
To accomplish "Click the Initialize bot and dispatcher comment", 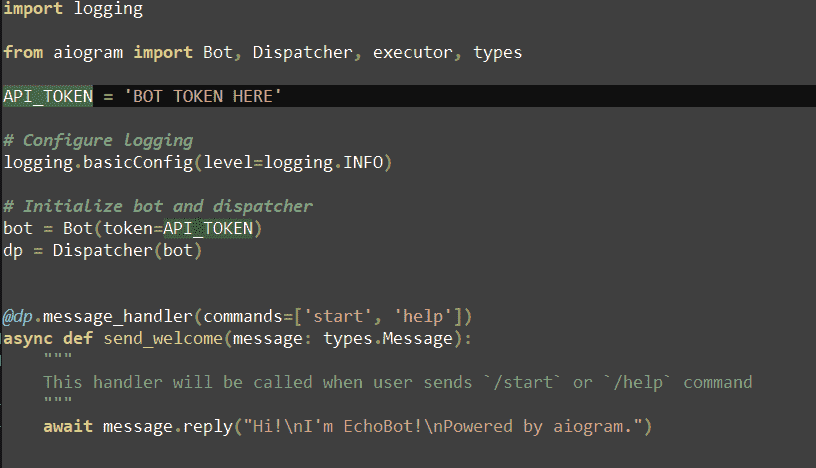I will [x=158, y=206].
